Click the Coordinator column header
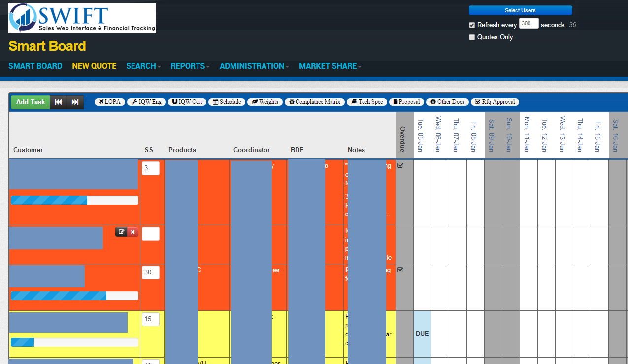 [252, 150]
